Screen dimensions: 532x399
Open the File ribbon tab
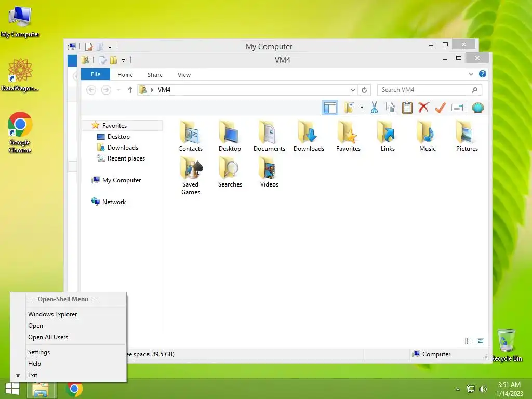[x=96, y=74]
